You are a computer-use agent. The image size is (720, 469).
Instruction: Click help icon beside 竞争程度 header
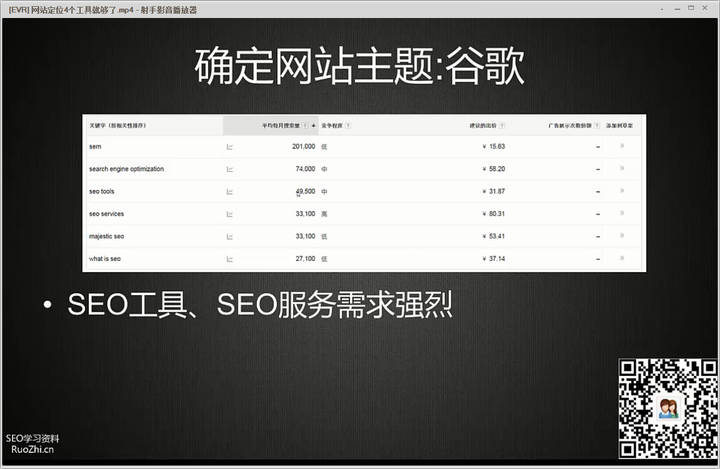click(348, 126)
